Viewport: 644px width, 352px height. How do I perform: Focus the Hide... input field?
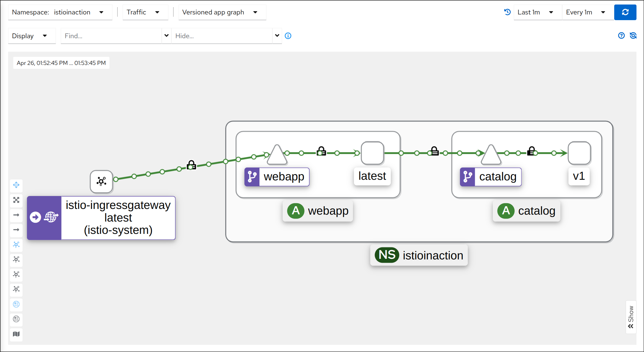tap(222, 36)
